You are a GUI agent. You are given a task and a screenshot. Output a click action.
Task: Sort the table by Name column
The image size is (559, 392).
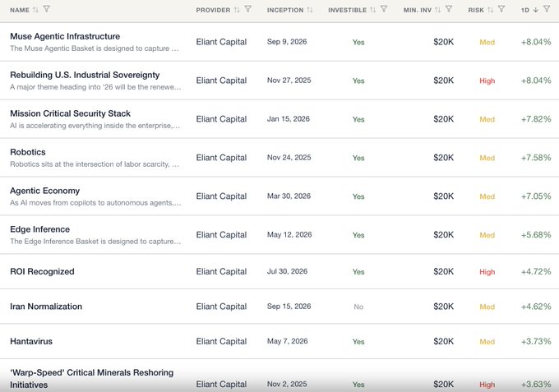click(35, 10)
